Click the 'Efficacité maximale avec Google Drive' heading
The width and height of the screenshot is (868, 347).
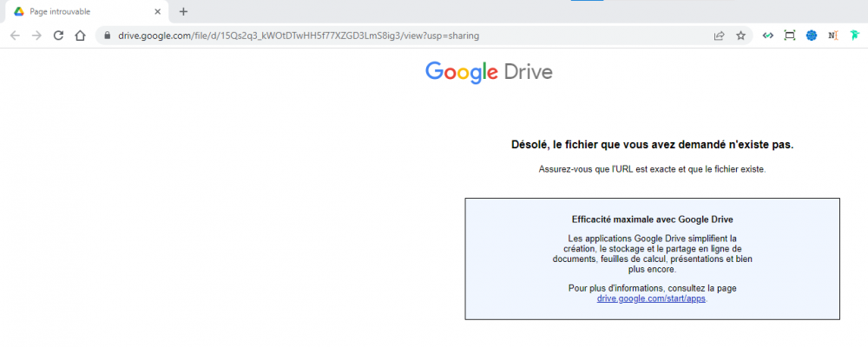pyautogui.click(x=652, y=219)
